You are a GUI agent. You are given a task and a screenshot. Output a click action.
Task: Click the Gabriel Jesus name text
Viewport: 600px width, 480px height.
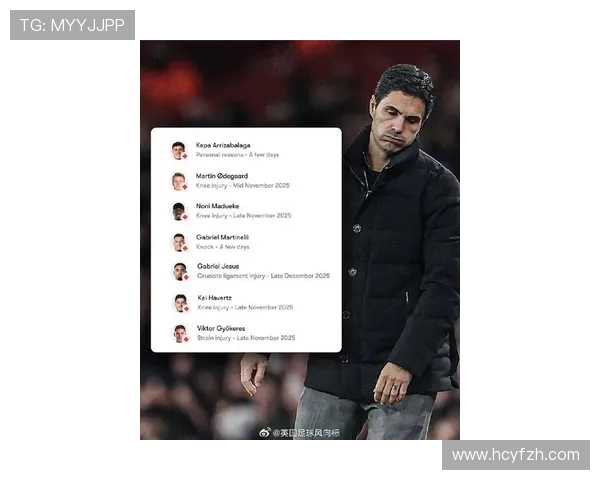218,266
